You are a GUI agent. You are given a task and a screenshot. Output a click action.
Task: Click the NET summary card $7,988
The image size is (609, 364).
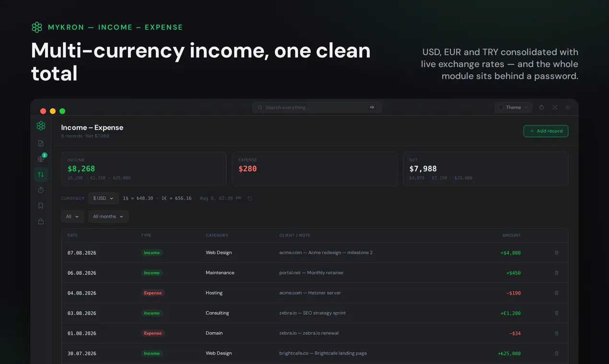486,169
